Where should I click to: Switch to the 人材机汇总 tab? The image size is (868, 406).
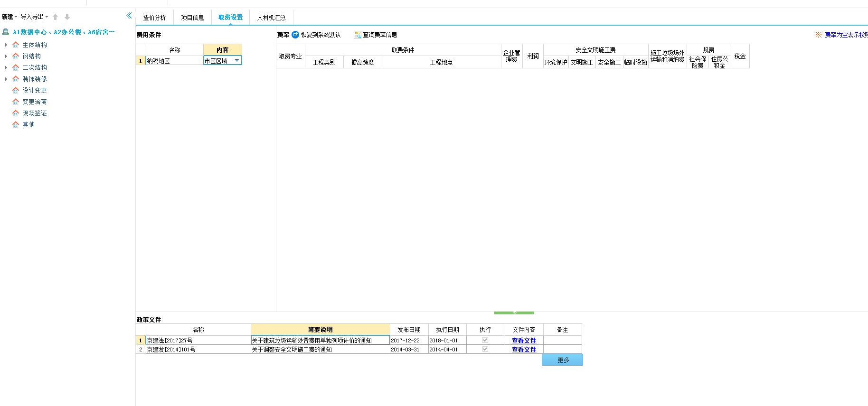coord(271,18)
